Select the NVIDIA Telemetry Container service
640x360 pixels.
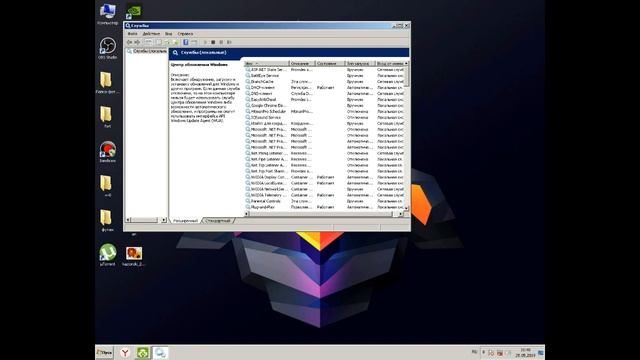(x=324, y=195)
